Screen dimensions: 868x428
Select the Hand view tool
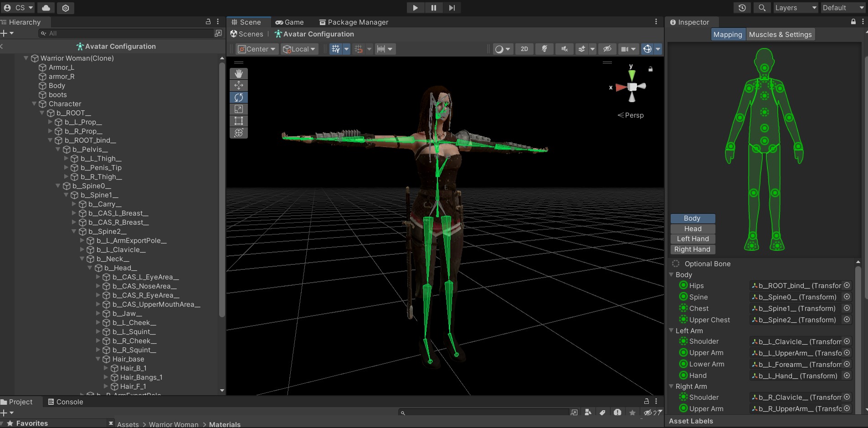[x=238, y=73]
